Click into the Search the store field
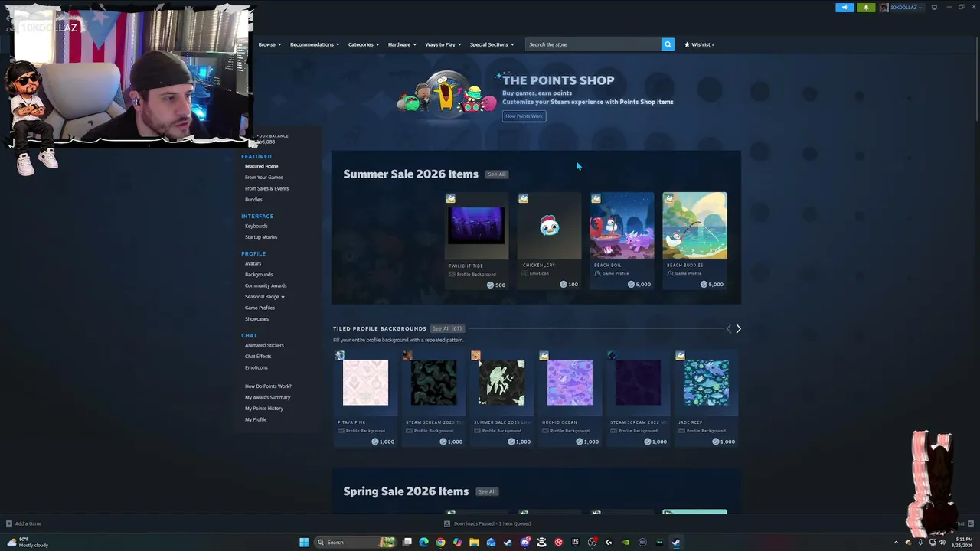Image resolution: width=980 pixels, height=551 pixels. [593, 44]
